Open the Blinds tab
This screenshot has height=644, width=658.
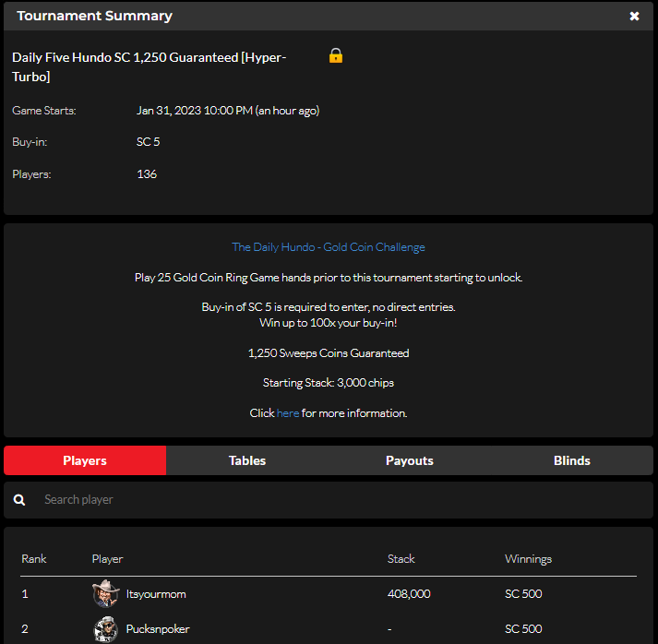point(572,460)
